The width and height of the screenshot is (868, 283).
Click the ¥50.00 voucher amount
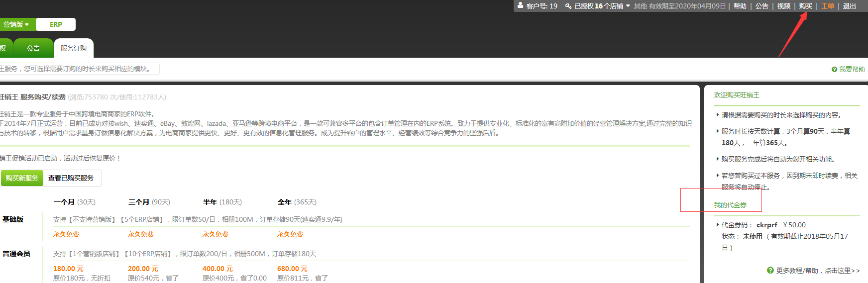point(794,225)
